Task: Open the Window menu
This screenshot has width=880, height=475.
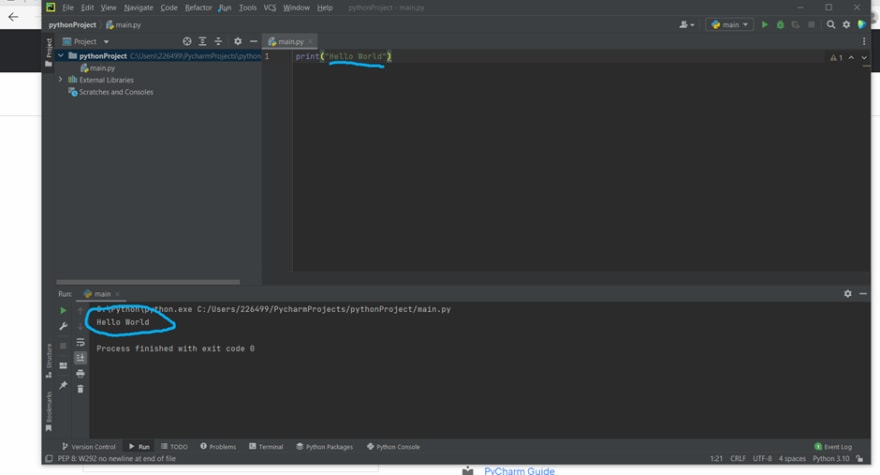Action: 296,7
